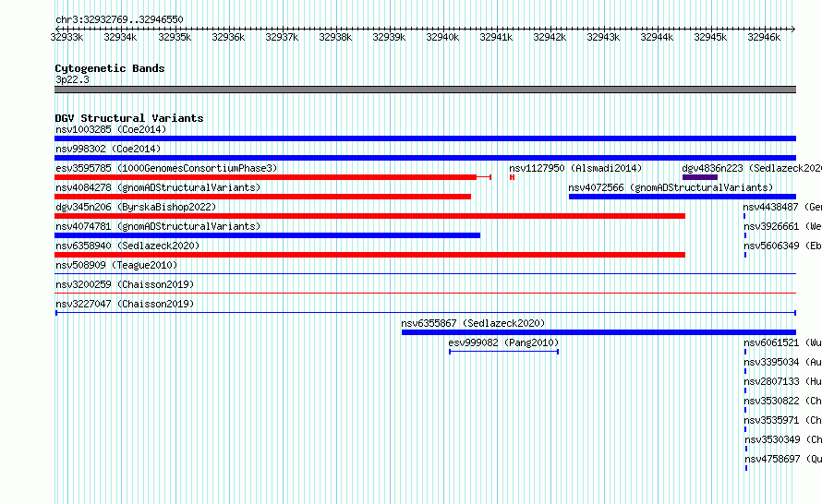Open dgv345n206 (ByrskaBishop2022) label
Image resolution: width=822 pixels, height=504 pixels.
click(x=136, y=207)
